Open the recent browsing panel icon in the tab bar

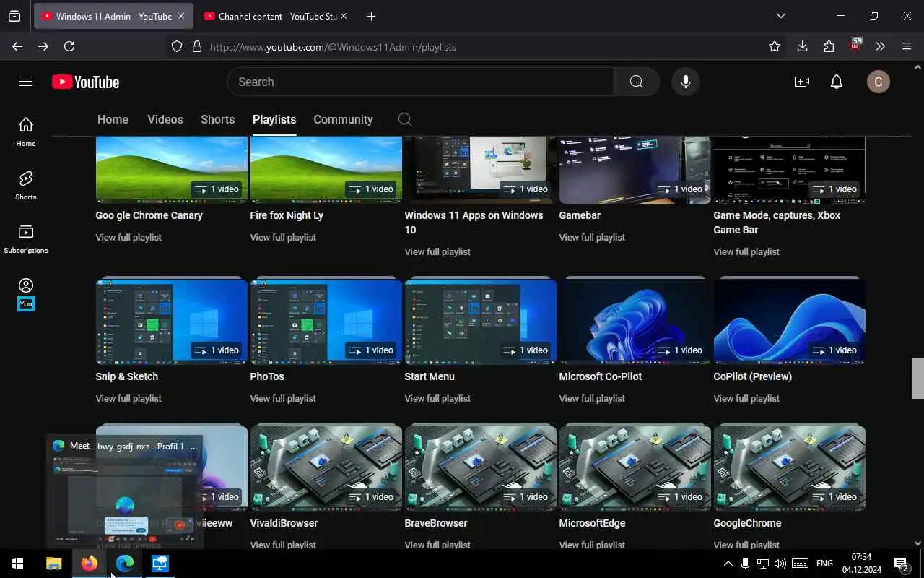(x=14, y=16)
